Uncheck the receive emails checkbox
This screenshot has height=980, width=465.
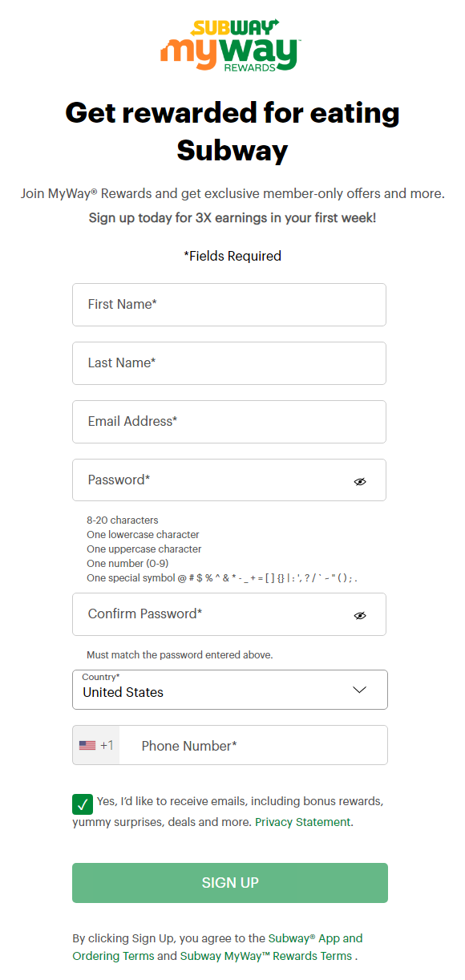pyautogui.click(x=83, y=804)
